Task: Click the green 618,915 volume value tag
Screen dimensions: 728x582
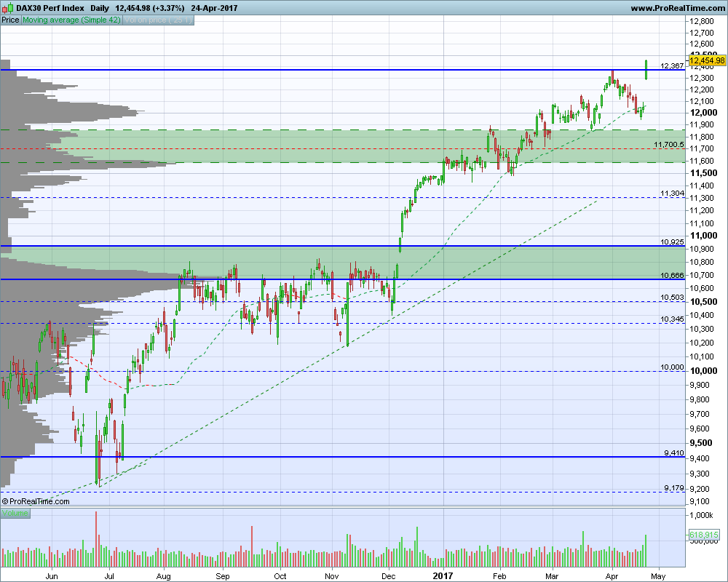Action: coord(704,535)
